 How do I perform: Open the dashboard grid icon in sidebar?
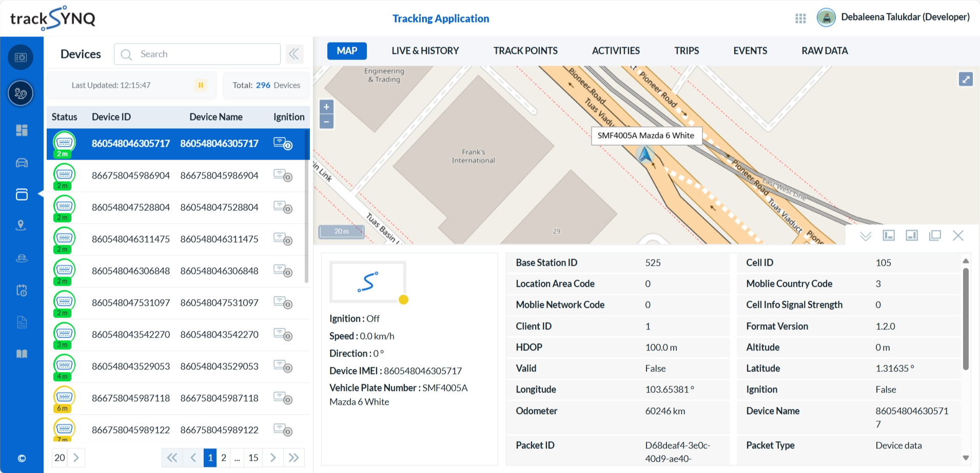pyautogui.click(x=21, y=130)
